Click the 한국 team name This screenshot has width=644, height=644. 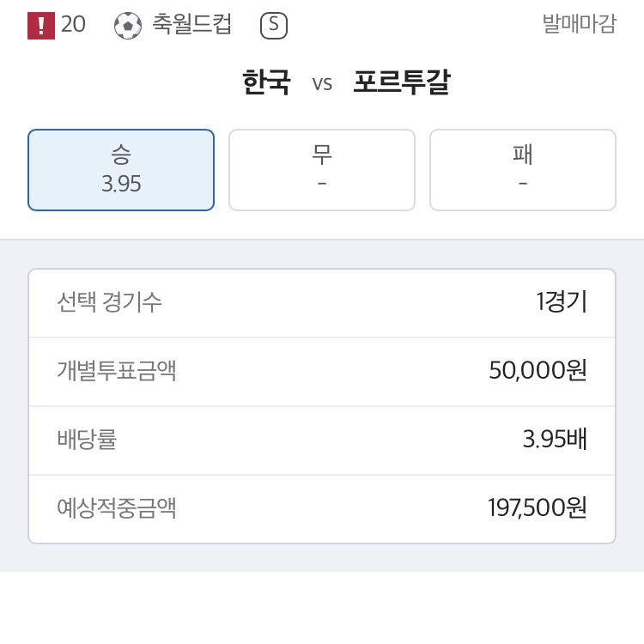point(266,83)
